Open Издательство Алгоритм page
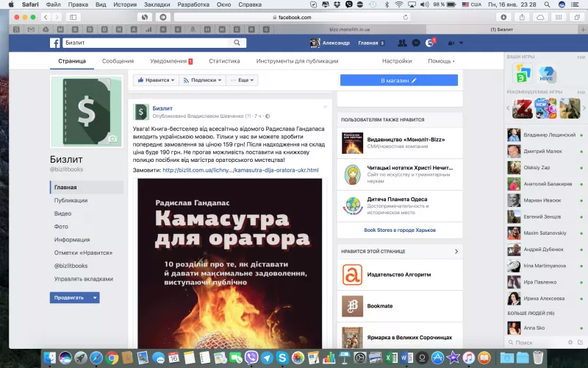This screenshot has height=368, width=588. [x=399, y=275]
